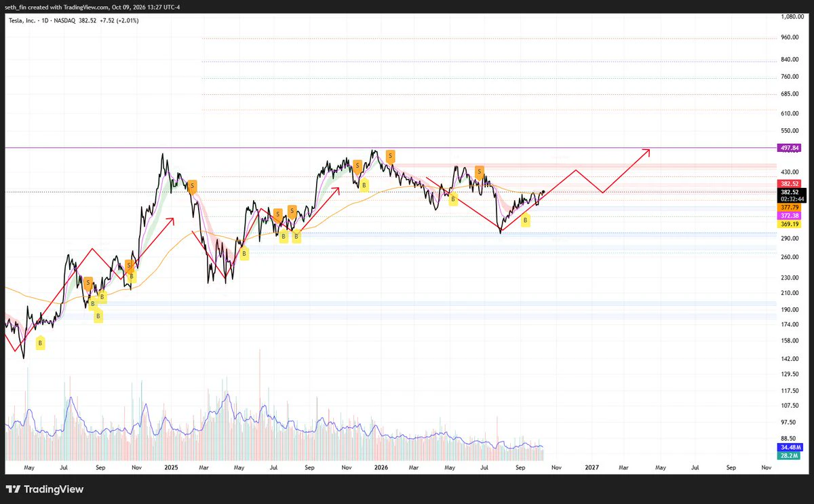
Task: Select the red 382.52 price label
Action: [x=791, y=183]
